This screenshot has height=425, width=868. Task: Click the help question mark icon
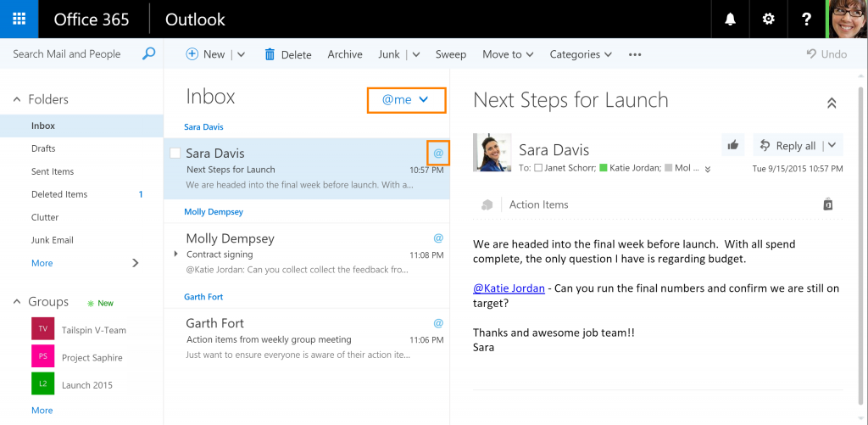807,19
